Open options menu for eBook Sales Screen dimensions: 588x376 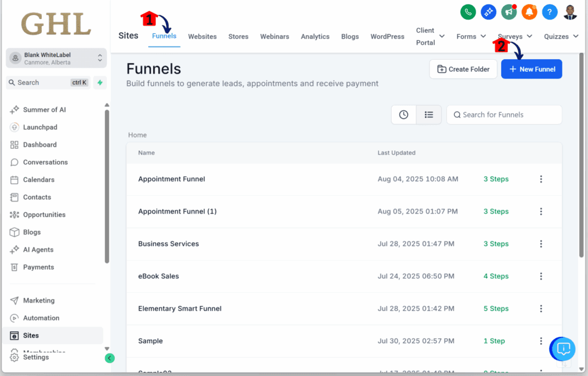tap(541, 276)
